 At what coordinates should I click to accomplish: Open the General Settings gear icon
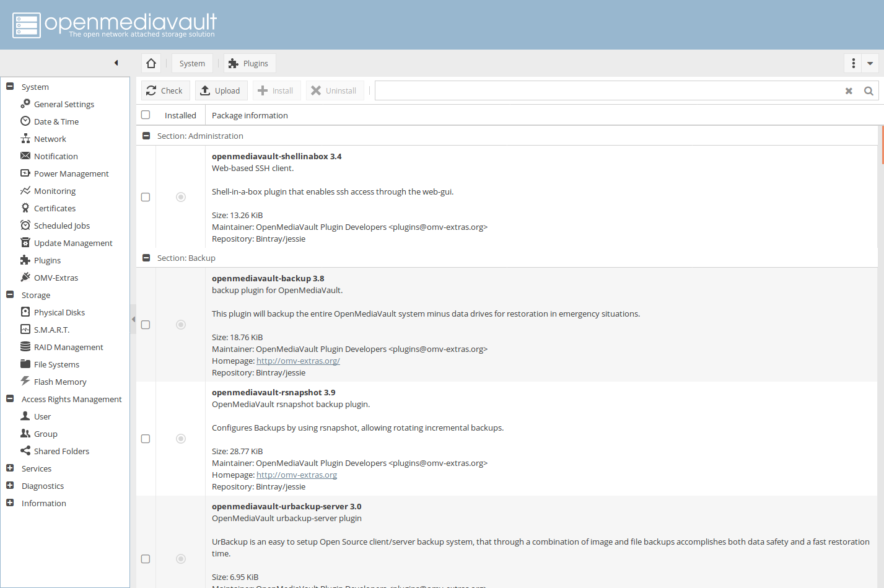(x=25, y=103)
